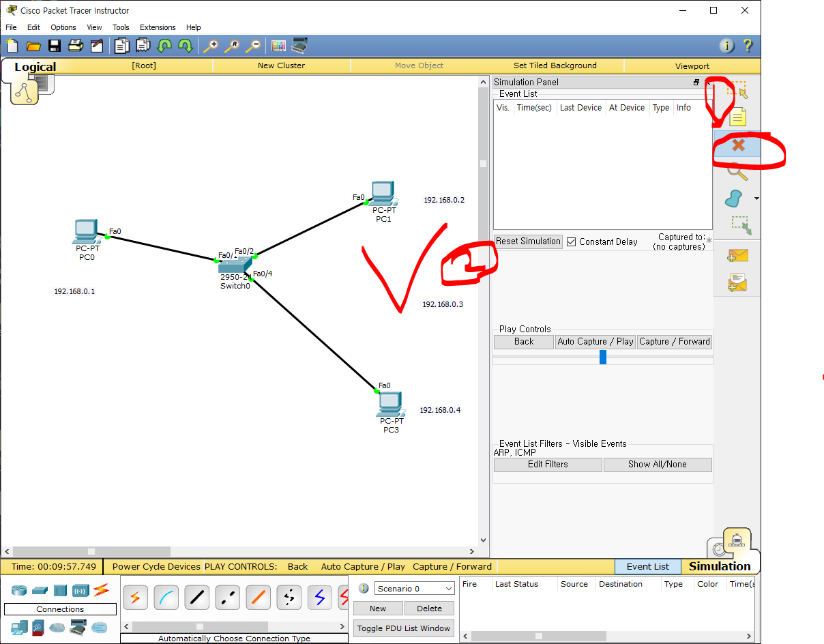Pick the copper cross-over dashed cable
Viewport: 824px width, 644px height.
coord(227,598)
